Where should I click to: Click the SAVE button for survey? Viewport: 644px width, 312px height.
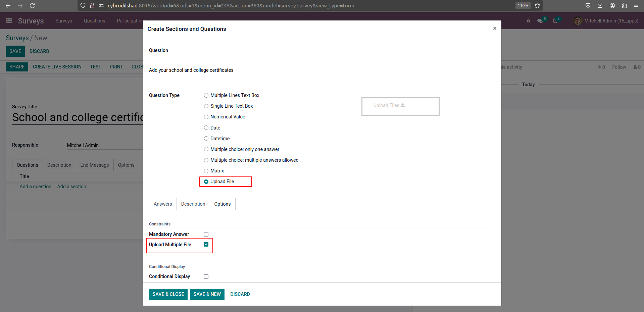tap(15, 51)
